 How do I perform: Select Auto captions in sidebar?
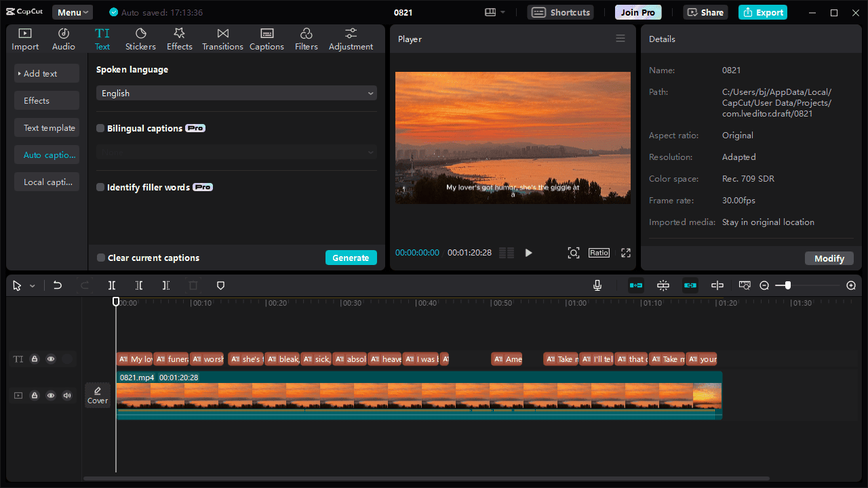point(47,155)
